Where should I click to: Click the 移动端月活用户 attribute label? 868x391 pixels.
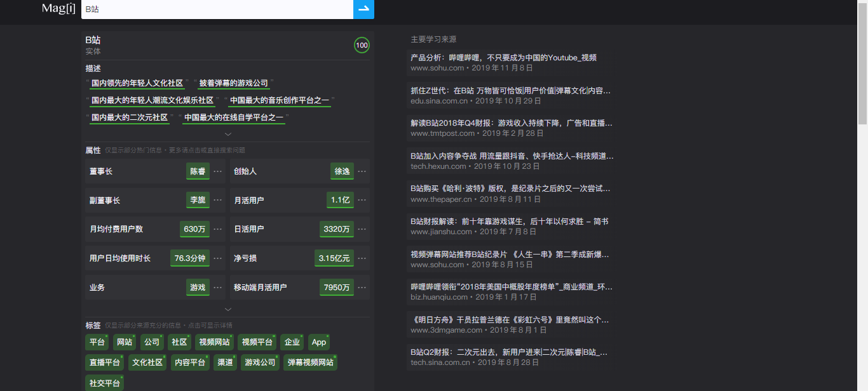click(261, 288)
